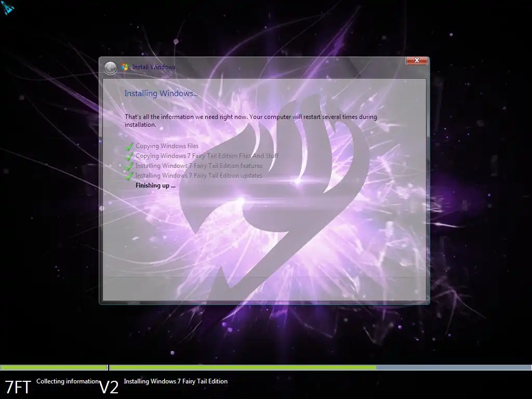Click the Installing Windows 7 progress bar
This screenshot has height=399, width=532.
(320, 367)
